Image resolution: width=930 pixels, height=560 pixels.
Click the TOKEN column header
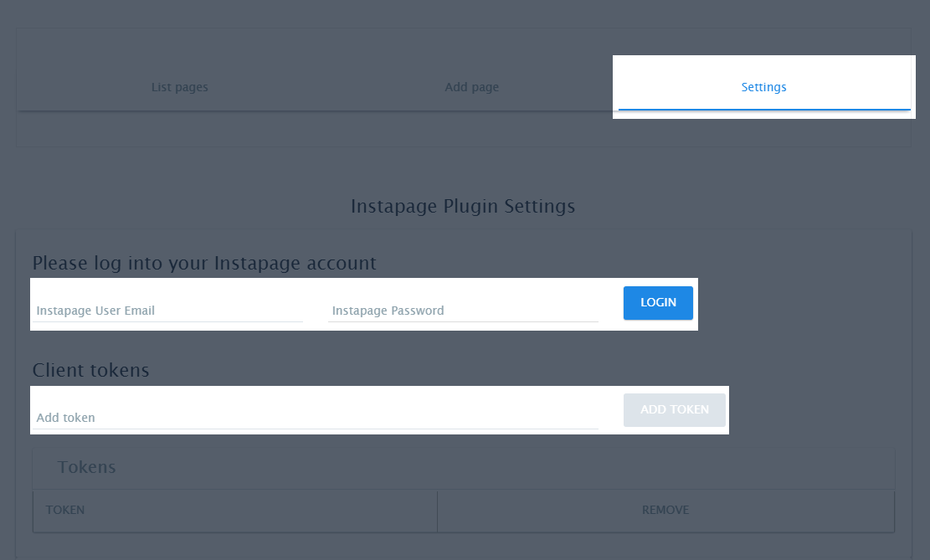(65, 510)
